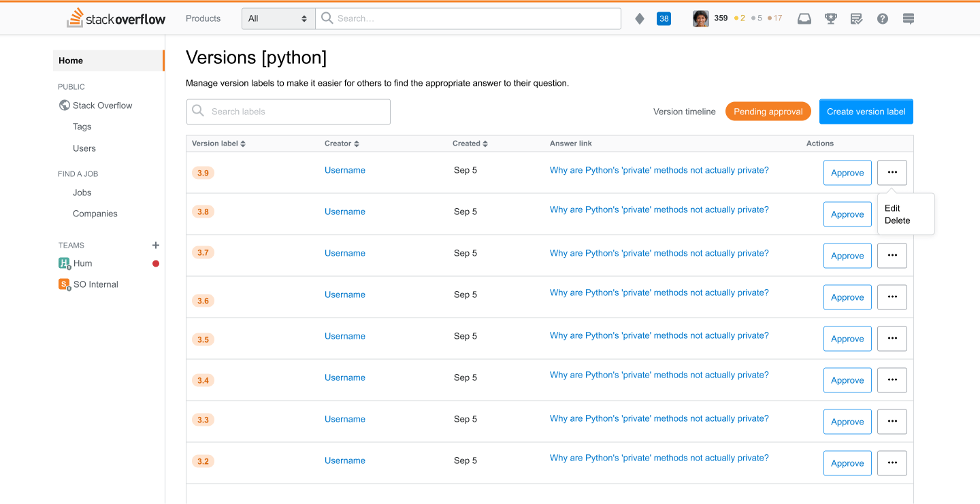Add a team with the plus icon
The height and width of the screenshot is (504, 980).
pos(156,245)
